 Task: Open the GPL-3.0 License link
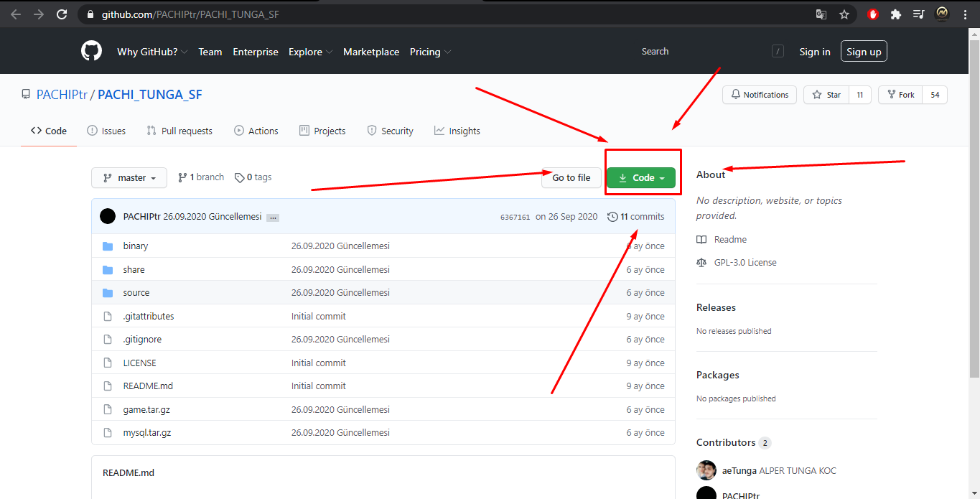[745, 263]
